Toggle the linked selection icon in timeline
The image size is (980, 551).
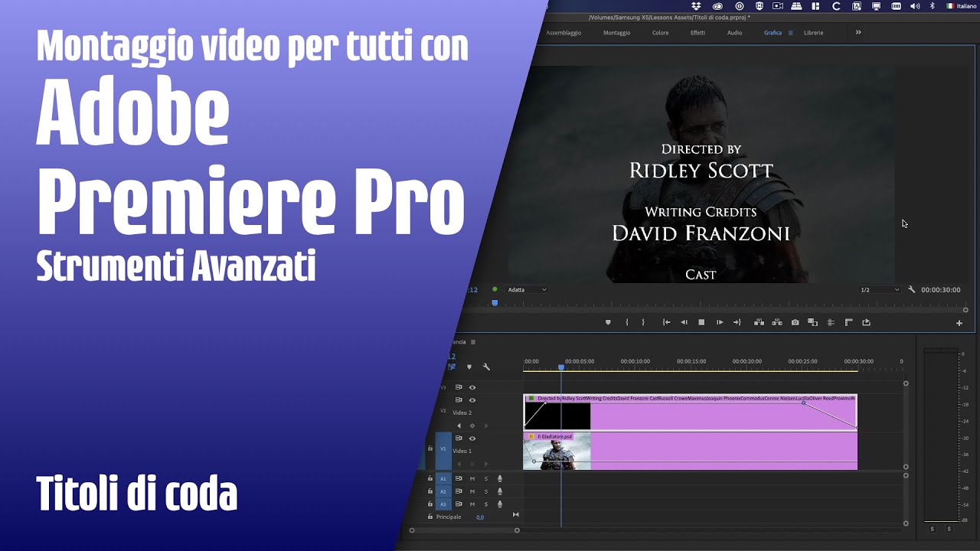click(x=452, y=367)
